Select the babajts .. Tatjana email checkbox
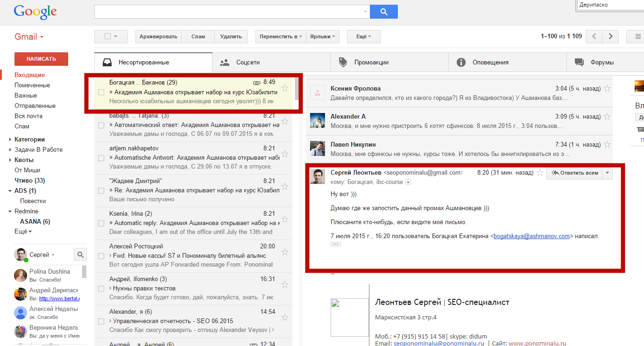 point(101,125)
